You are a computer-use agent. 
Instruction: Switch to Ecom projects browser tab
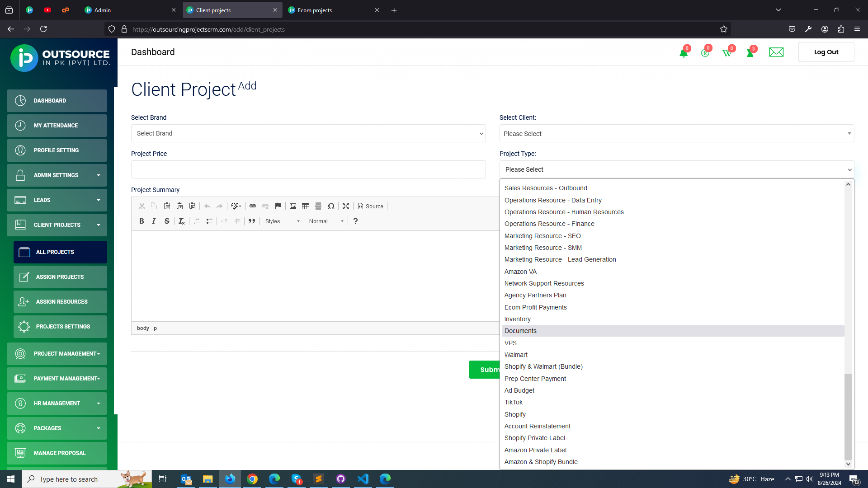pyautogui.click(x=334, y=10)
